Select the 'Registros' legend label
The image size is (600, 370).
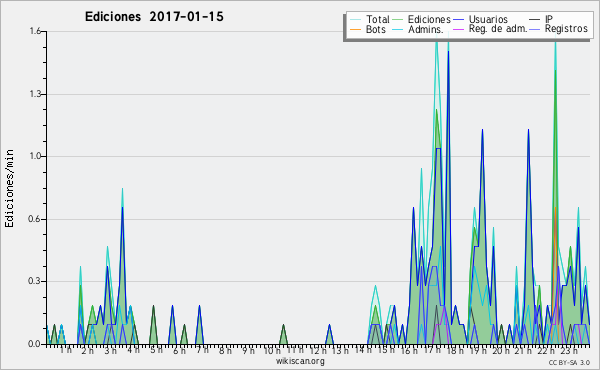click(566, 29)
